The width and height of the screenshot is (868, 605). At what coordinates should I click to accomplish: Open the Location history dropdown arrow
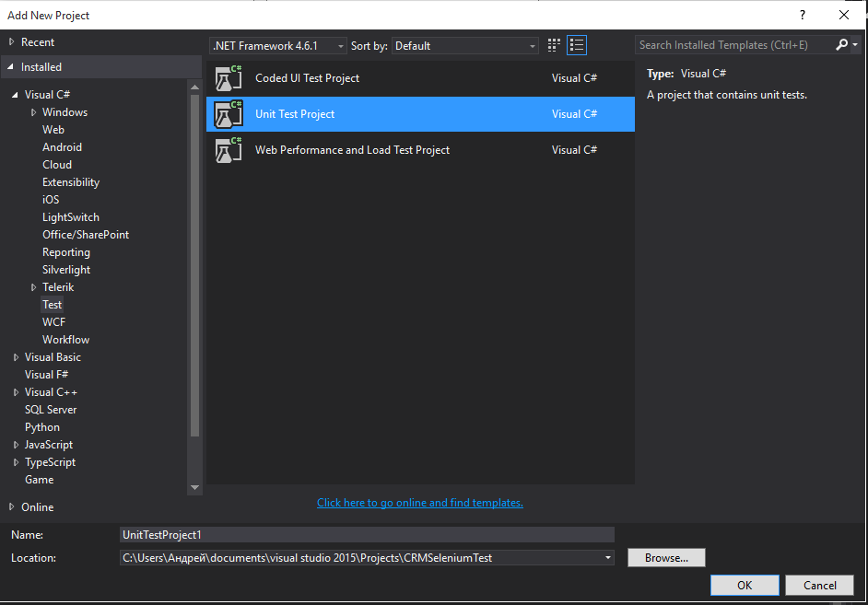(607, 557)
